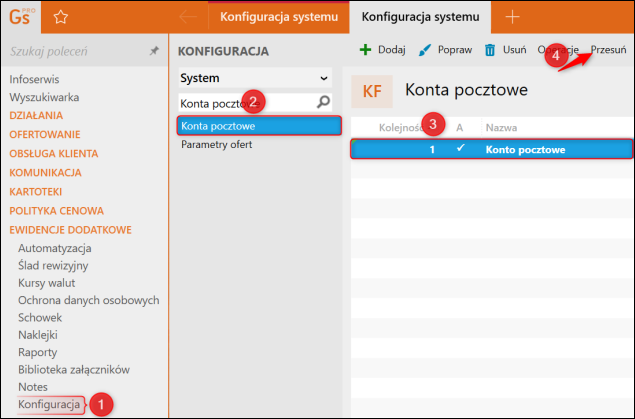Go back with the left arrow icon

(188, 17)
